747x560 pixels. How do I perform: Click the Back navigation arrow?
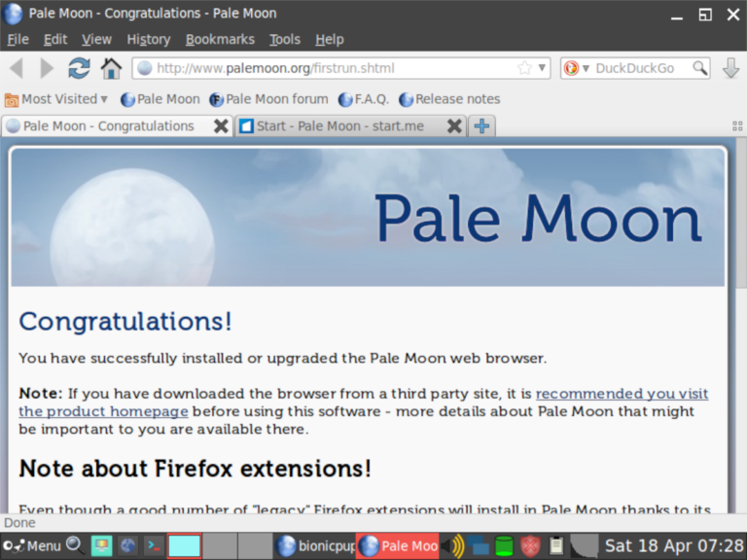pos(17,68)
